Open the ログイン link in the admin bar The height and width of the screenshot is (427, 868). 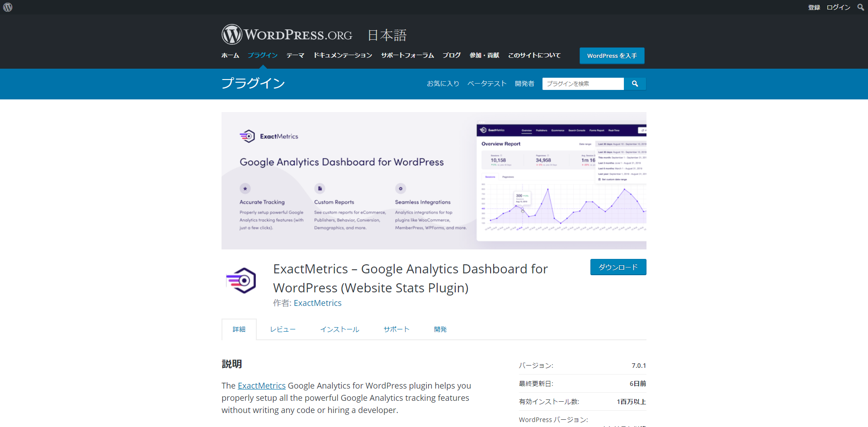(839, 7)
